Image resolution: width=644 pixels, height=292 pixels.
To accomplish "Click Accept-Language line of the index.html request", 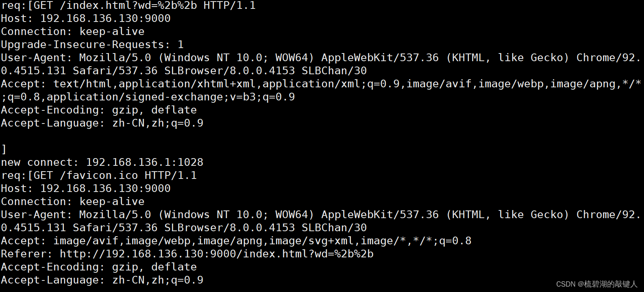I will 102,123.
